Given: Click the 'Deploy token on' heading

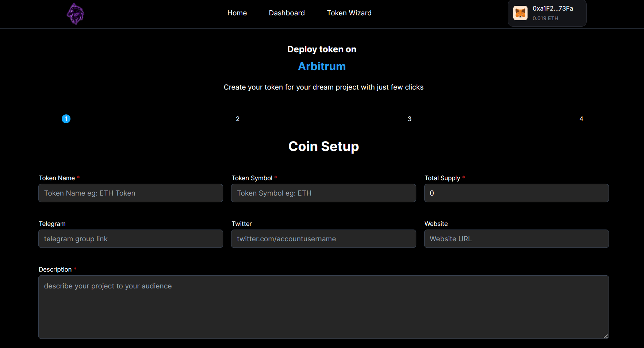Looking at the screenshot, I should [x=322, y=49].
